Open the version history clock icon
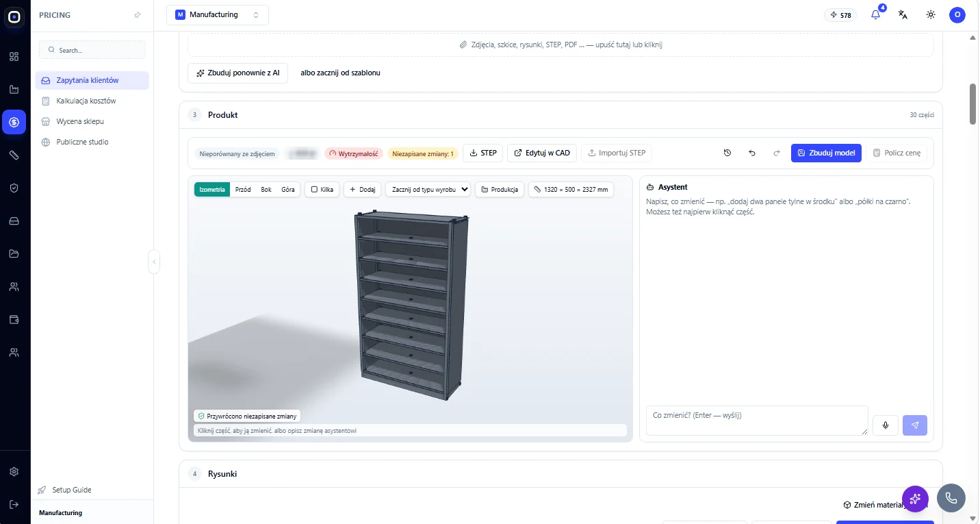 727,153
